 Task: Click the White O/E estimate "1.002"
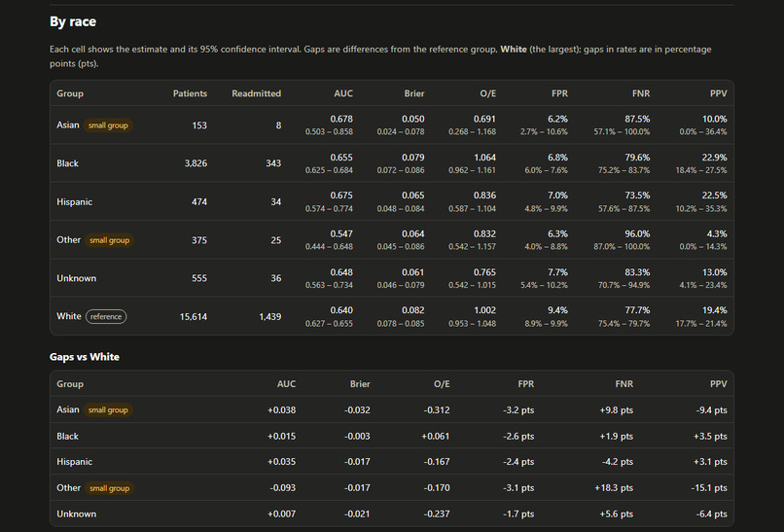click(x=485, y=310)
